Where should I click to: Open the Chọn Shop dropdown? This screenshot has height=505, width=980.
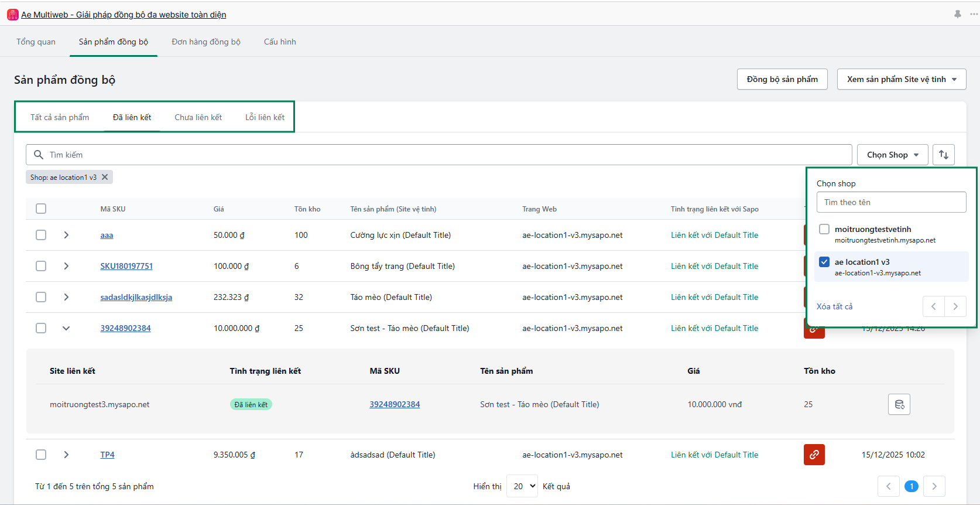892,155
